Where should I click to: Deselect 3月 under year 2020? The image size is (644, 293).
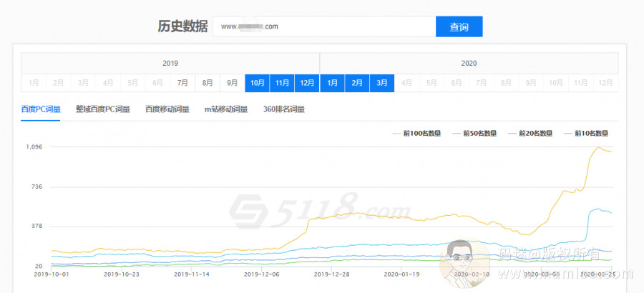382,83
